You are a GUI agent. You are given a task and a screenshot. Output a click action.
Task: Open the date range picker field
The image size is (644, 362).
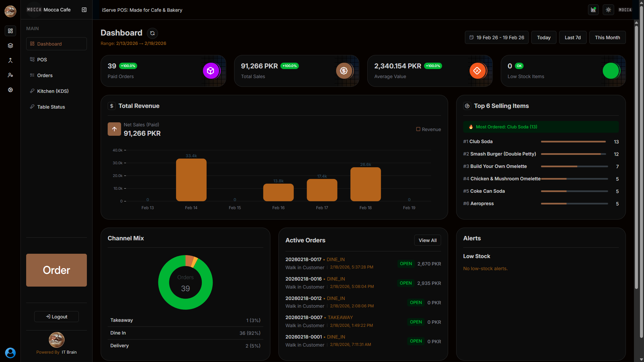coord(496,38)
